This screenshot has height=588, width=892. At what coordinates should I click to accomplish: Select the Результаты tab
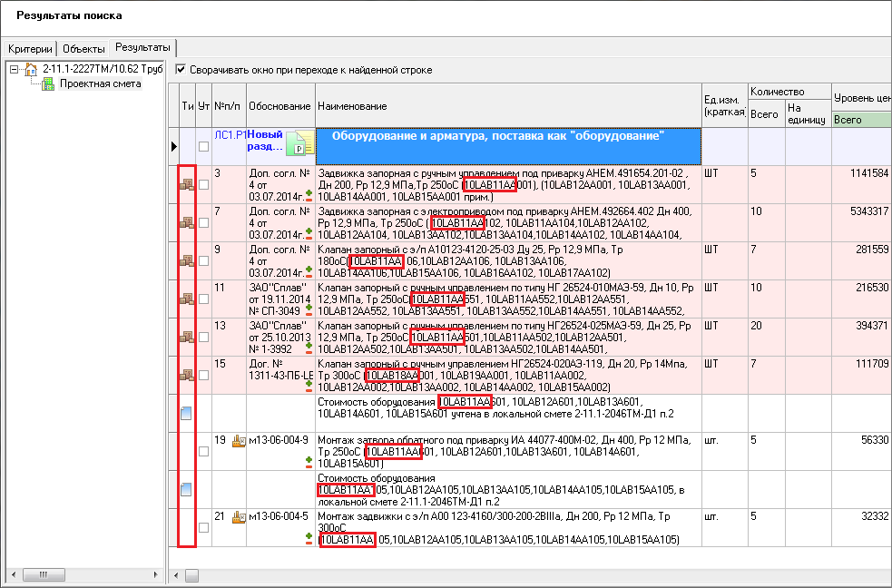click(x=142, y=47)
